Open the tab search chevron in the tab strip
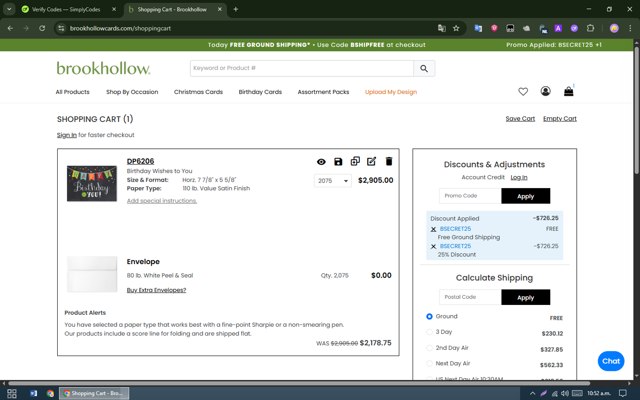The height and width of the screenshot is (400, 640). (9, 9)
